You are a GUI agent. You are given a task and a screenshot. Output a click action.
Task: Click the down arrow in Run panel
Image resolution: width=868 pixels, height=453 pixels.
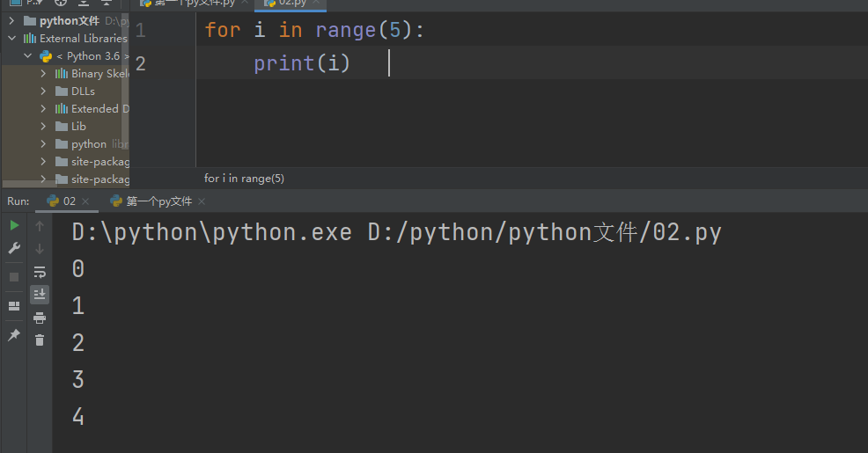[x=40, y=249]
